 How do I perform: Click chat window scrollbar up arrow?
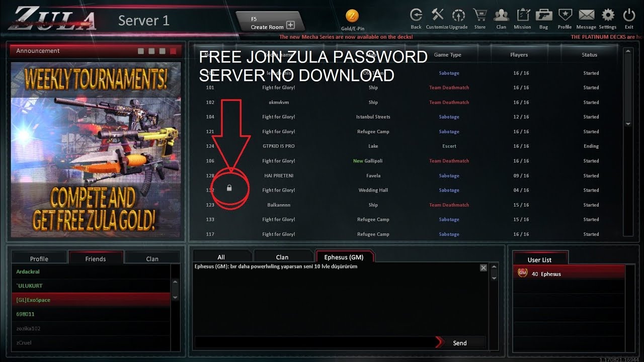pyautogui.click(x=494, y=268)
